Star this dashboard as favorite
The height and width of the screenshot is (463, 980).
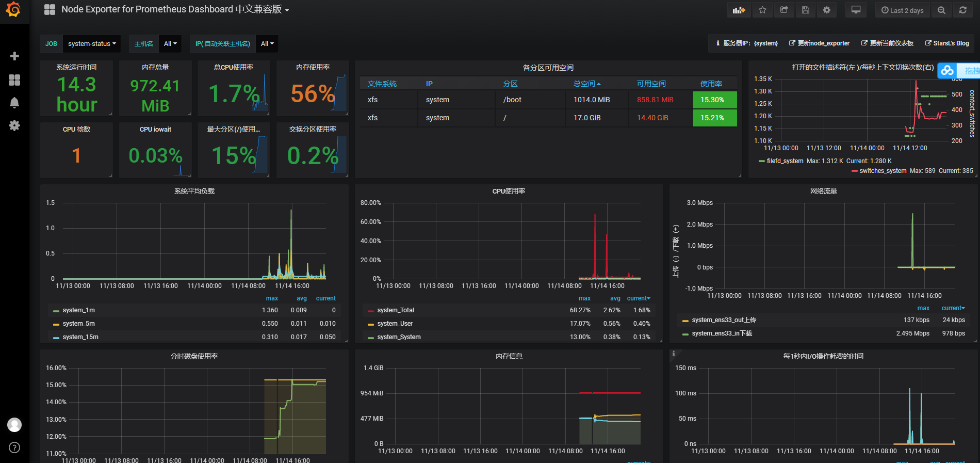point(762,10)
